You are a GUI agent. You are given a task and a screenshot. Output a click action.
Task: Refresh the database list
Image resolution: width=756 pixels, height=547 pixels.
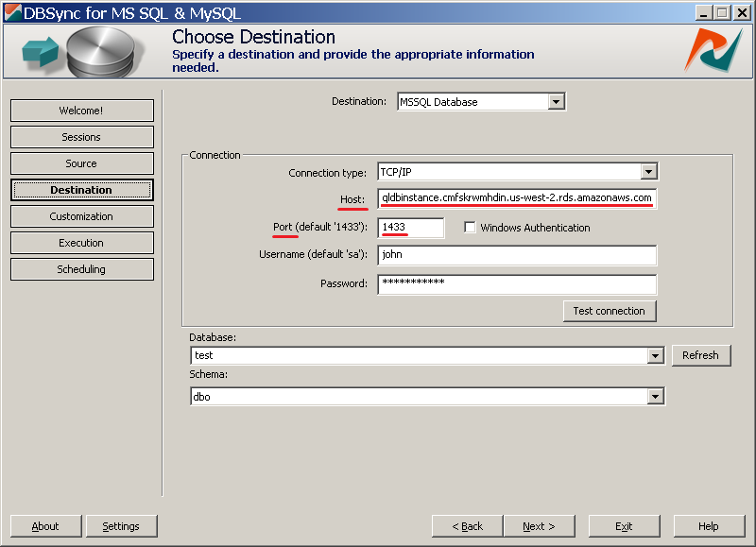coord(700,355)
